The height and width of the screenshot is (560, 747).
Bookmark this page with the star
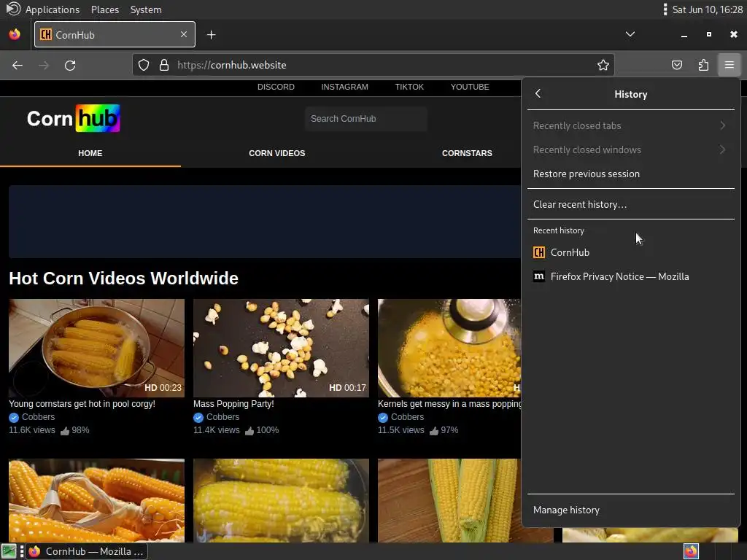(603, 65)
